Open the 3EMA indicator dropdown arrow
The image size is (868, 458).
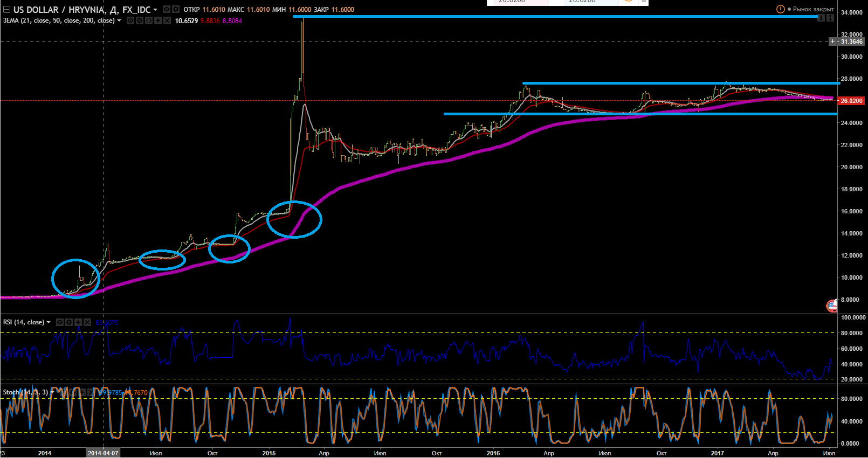click(119, 20)
